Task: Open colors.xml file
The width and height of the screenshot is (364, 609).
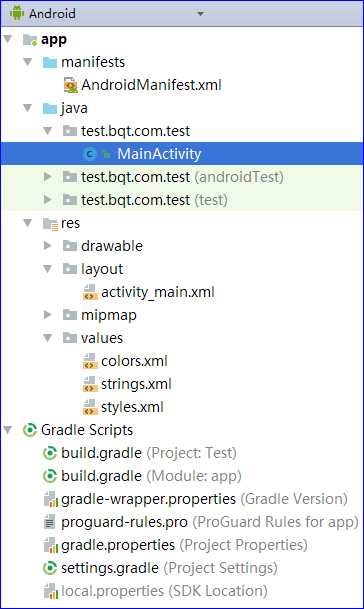Action: [134, 361]
